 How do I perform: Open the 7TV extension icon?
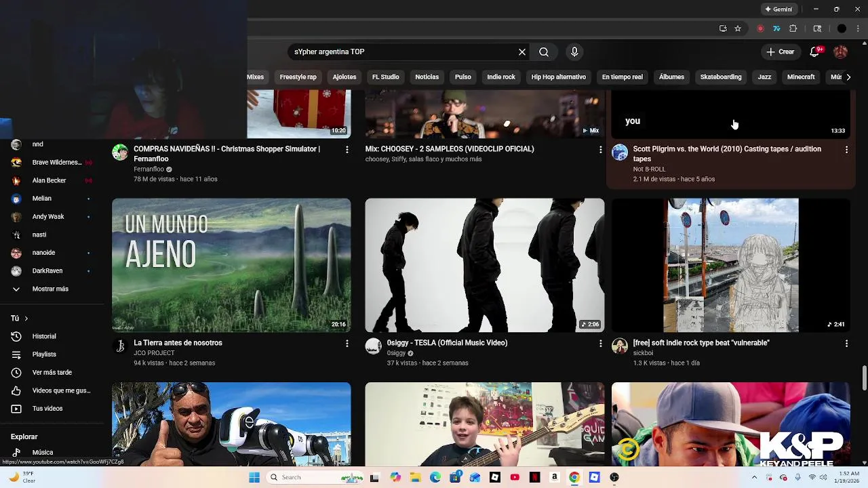776,28
